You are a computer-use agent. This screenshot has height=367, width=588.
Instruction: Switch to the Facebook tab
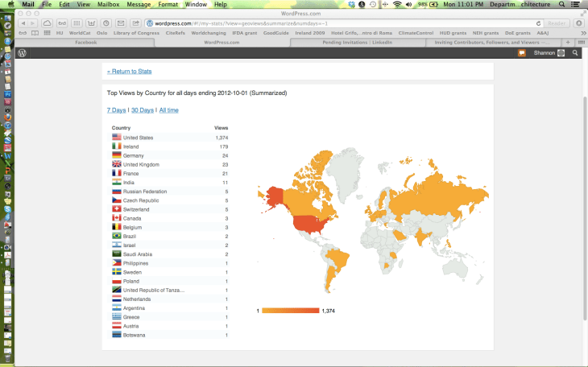coord(85,42)
